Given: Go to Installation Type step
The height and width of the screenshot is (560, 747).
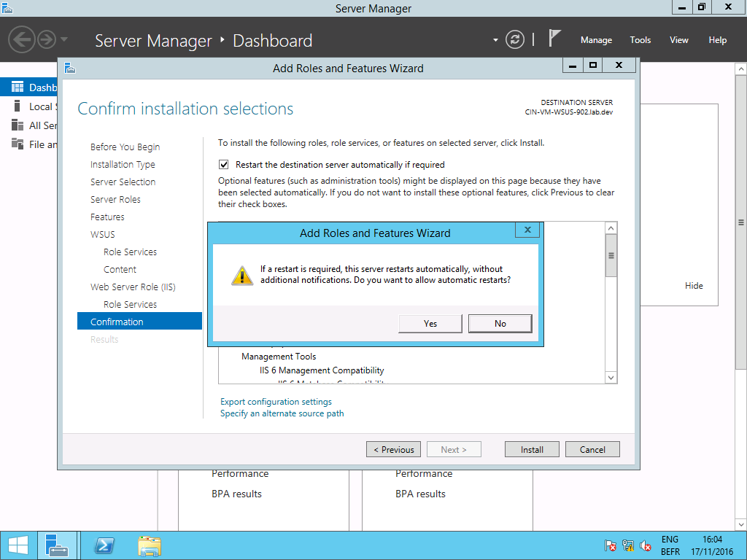Looking at the screenshot, I should [x=123, y=165].
